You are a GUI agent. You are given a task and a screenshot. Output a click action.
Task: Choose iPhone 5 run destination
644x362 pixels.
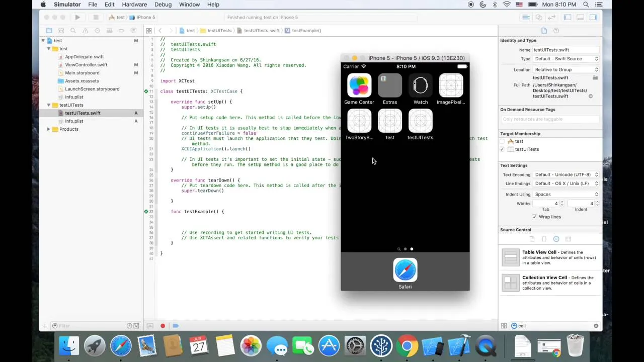pos(142,17)
